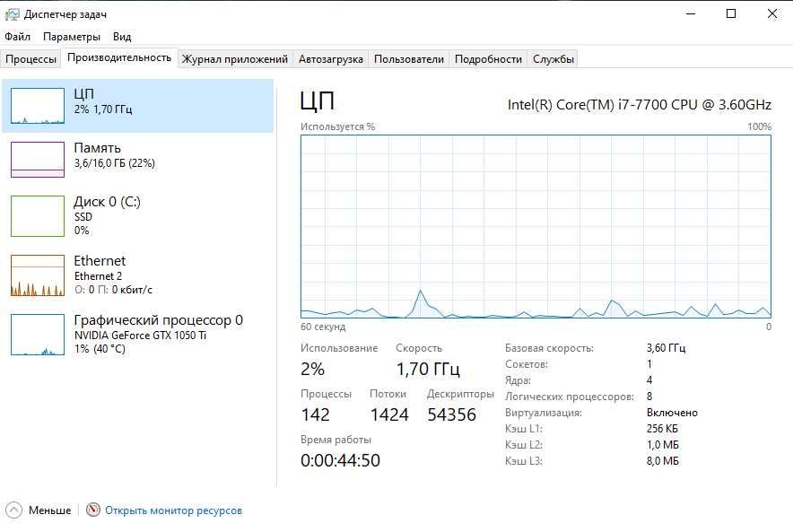This screenshot has width=793, height=532.
Task: Maximize the Диспетчер задач window
Action: pos(731,13)
